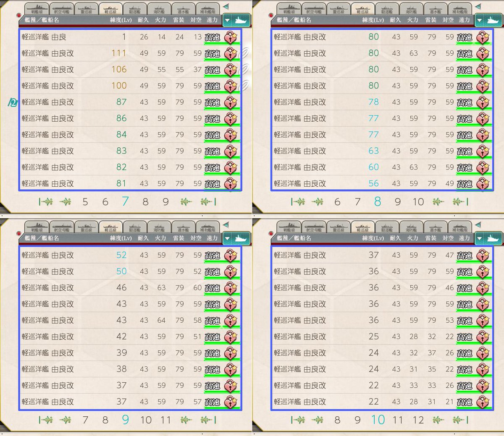Select the Lv 56 由良改 row
Image resolution: width=504 pixels, height=436 pixels.
pos(382,183)
